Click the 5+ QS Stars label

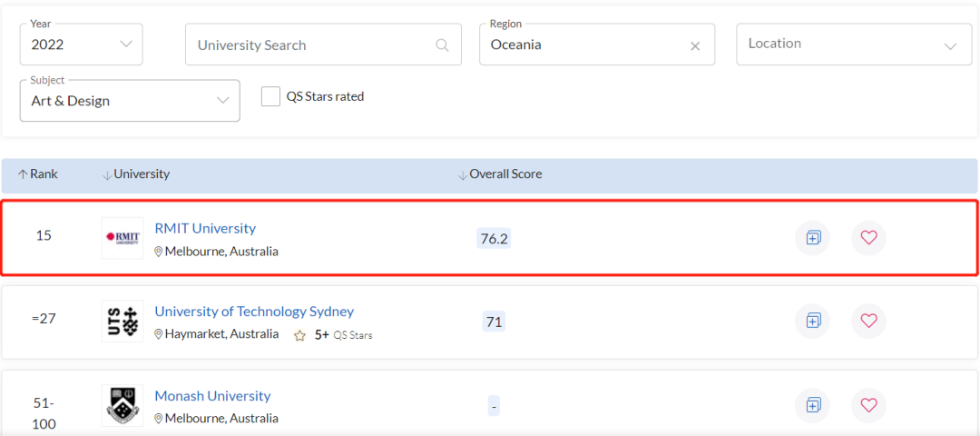click(x=343, y=334)
